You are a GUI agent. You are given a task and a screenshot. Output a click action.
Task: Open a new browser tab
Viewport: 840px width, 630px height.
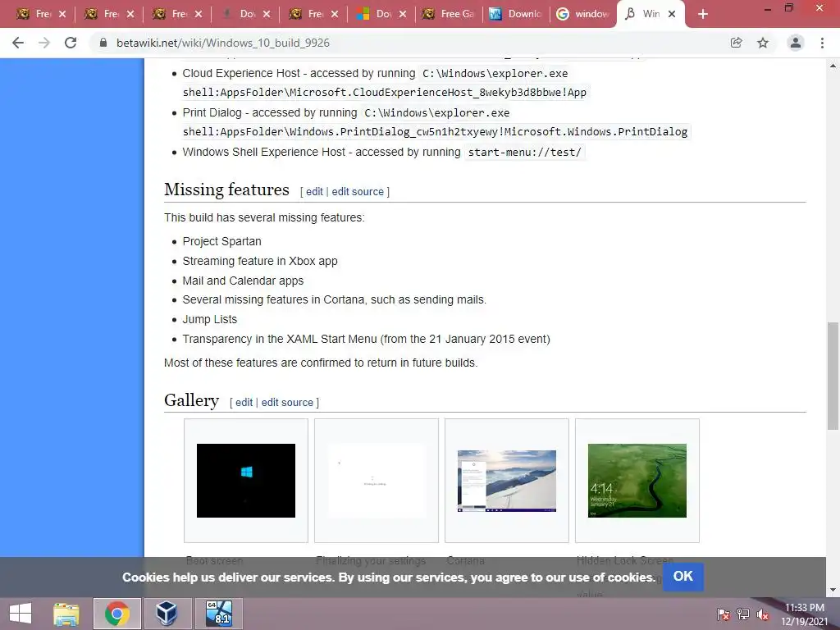click(703, 15)
